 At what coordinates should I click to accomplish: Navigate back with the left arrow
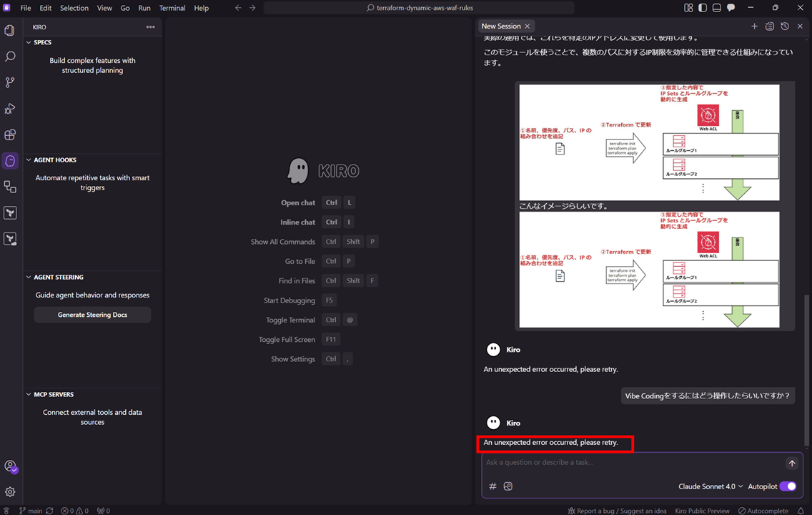pos(238,8)
